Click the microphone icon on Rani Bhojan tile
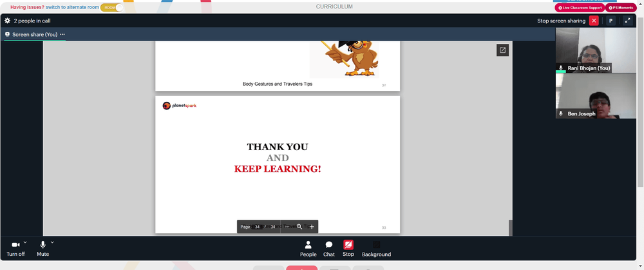 (561, 68)
